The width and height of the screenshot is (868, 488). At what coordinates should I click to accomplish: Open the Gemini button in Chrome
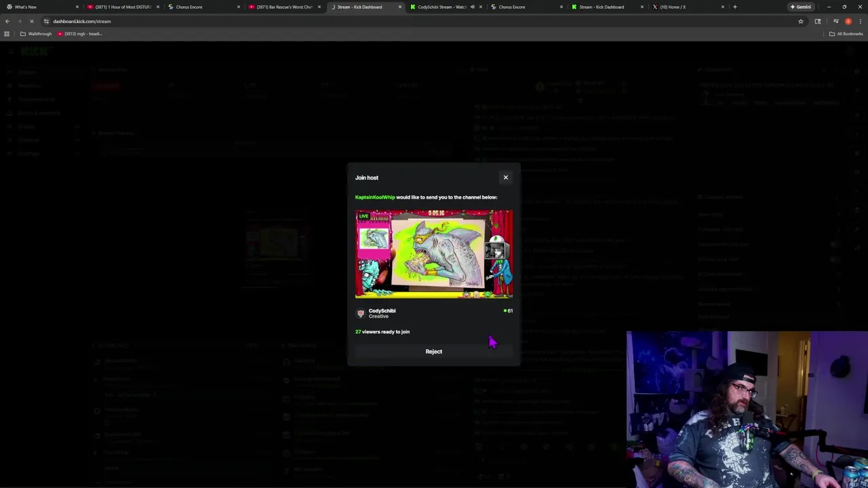[x=801, y=7]
